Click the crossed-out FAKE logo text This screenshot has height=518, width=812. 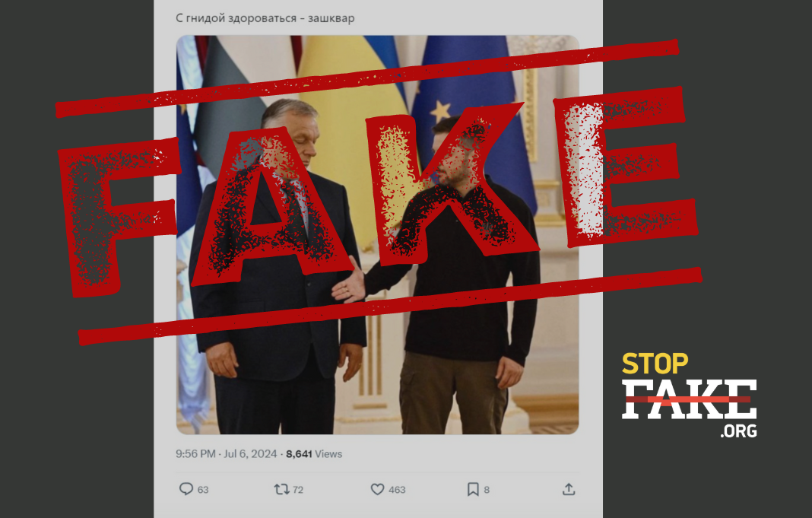pyautogui.click(x=690, y=399)
